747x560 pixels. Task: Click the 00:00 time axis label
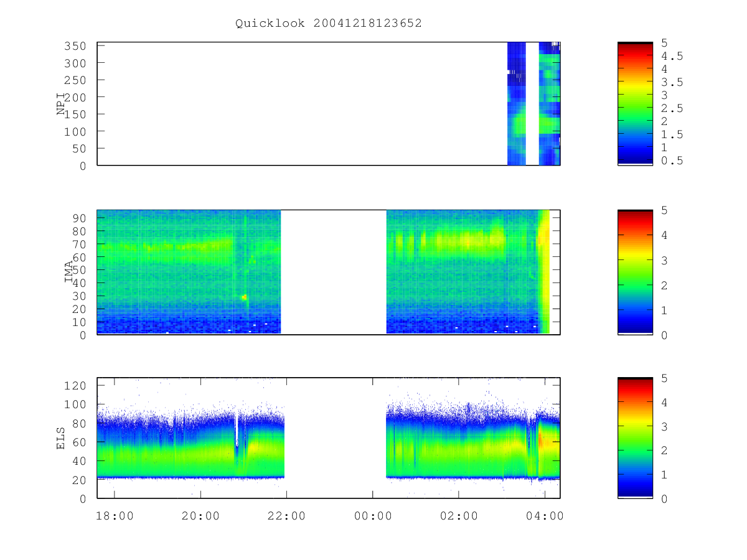click(x=373, y=516)
